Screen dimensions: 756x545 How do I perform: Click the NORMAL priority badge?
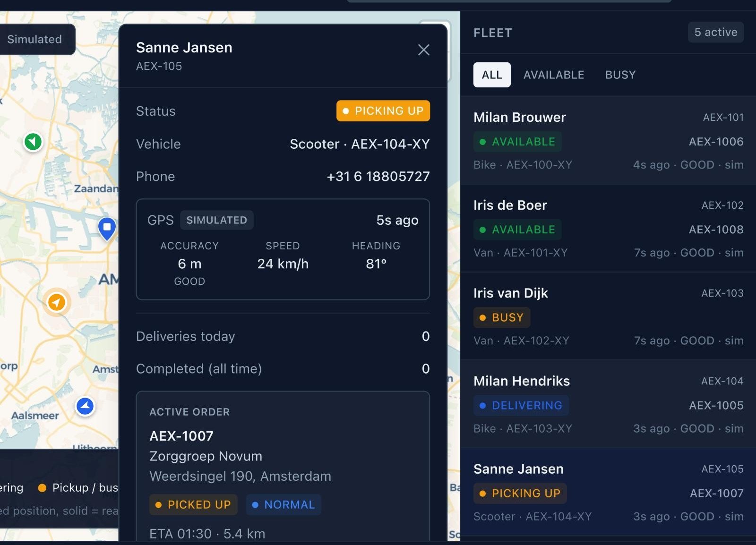(x=283, y=504)
